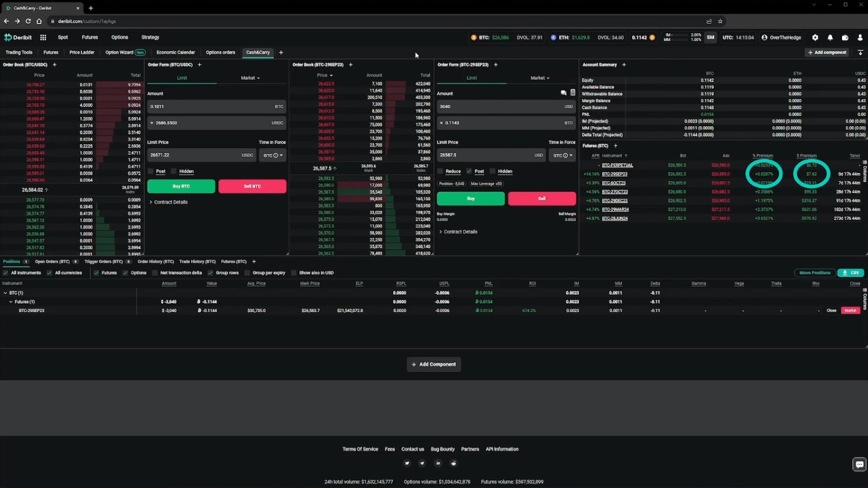Image resolution: width=868 pixels, height=488 pixels.
Task: Open the support chat widget at bottom right
Action: (x=859, y=464)
